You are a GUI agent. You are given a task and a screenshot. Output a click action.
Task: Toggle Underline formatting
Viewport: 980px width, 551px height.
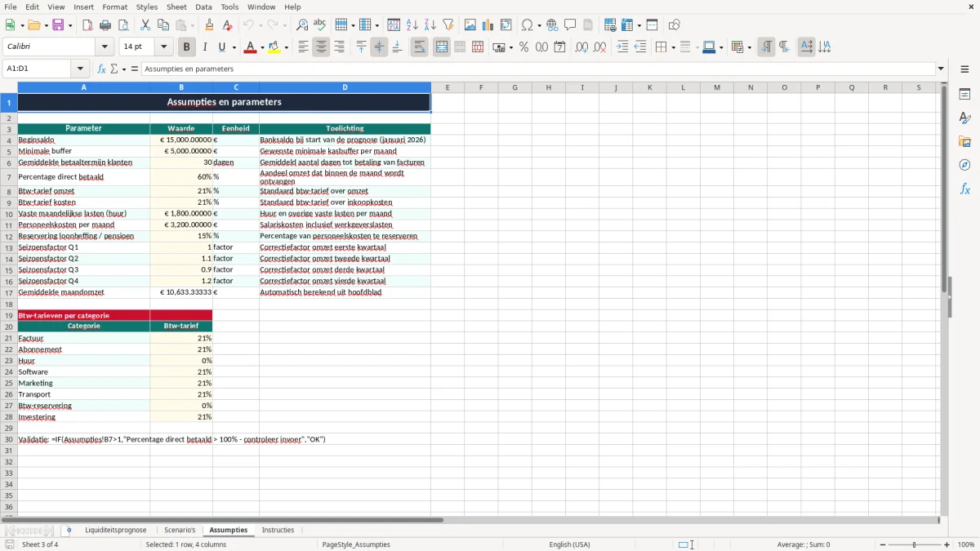pos(221,47)
